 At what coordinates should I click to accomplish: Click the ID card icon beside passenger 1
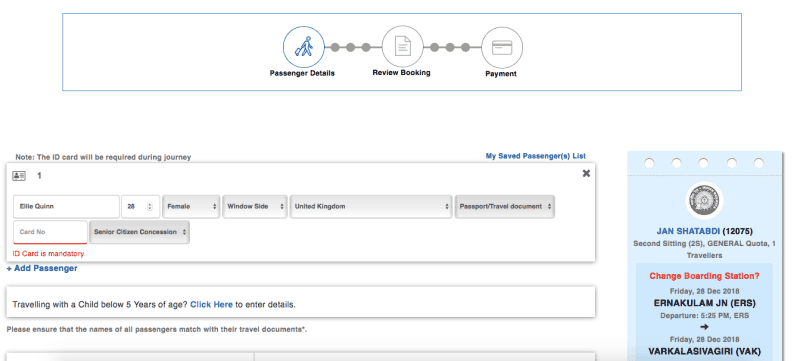(x=19, y=176)
